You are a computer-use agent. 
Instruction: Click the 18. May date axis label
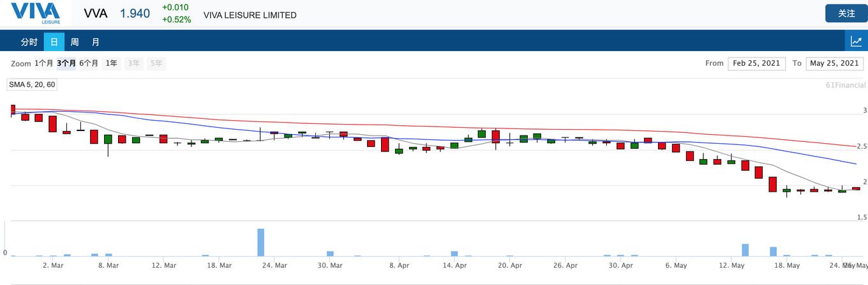pyautogui.click(x=787, y=265)
